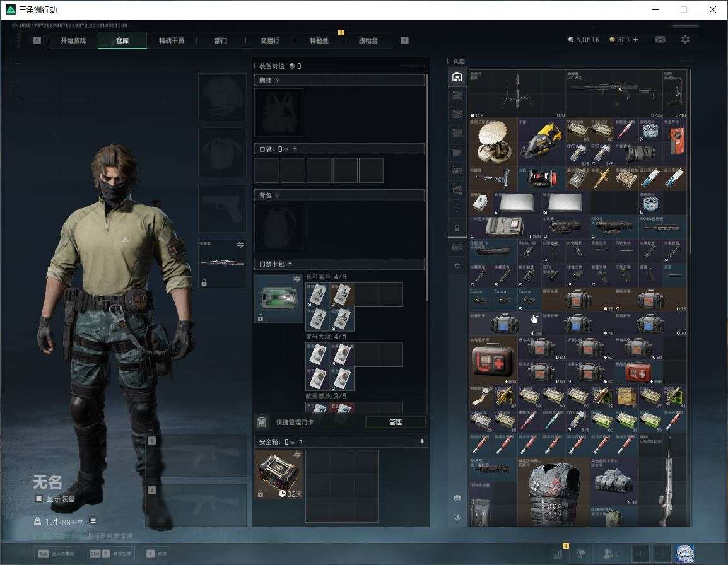The width and height of the screenshot is (728, 565).
Task: Click the Ctrl F button in the bottom bar
Action: pyautogui.click(x=110, y=554)
